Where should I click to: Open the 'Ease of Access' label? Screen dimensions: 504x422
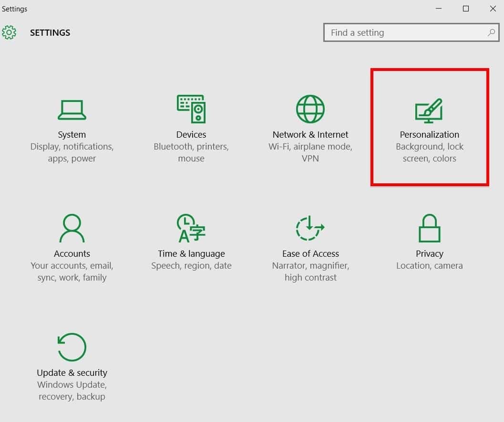(x=310, y=254)
